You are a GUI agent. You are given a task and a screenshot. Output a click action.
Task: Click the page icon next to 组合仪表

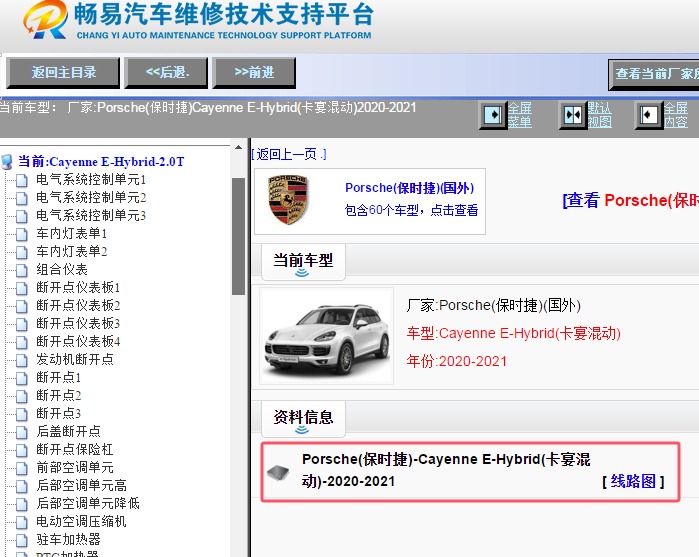click(x=21, y=270)
